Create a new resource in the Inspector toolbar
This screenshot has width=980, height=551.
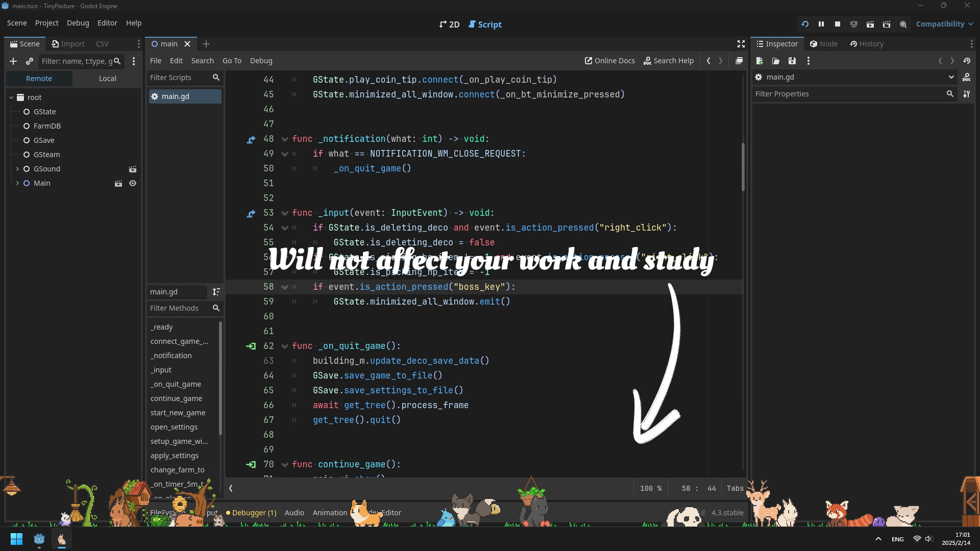759,61
